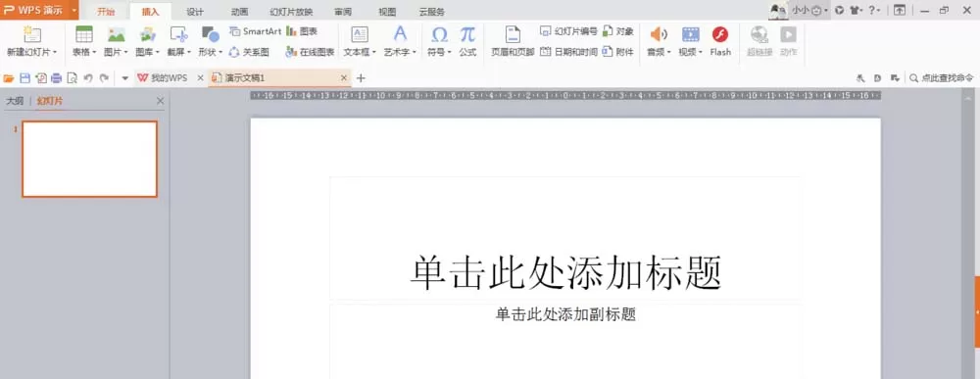Click the print icon in quick toolbar

[56, 78]
